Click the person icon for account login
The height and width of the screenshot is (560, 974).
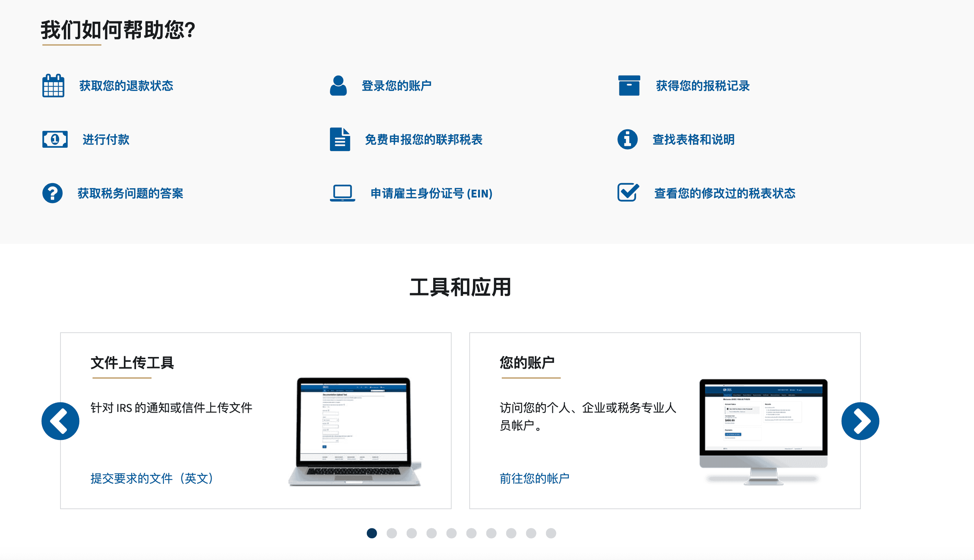pyautogui.click(x=338, y=85)
